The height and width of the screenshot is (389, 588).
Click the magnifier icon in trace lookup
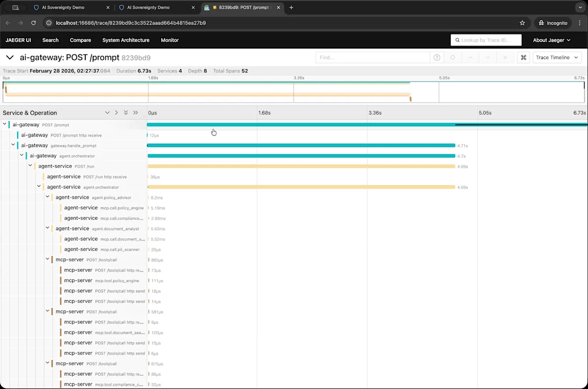457,40
